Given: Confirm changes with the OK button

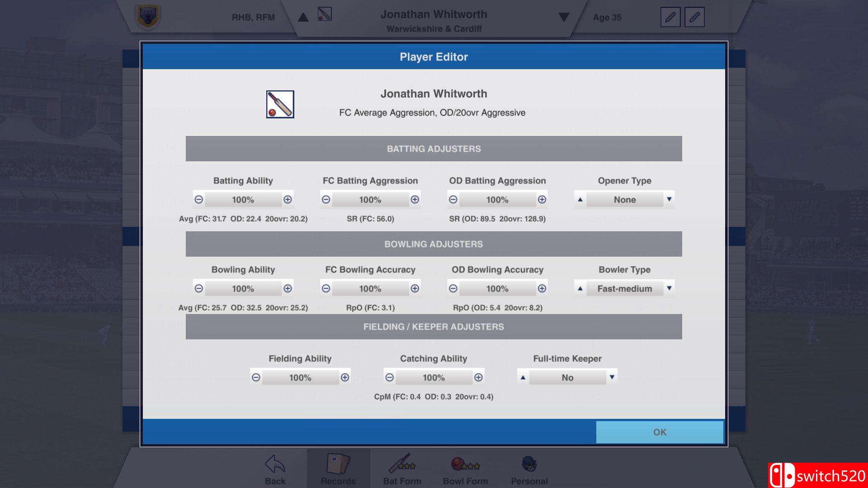Looking at the screenshot, I should point(659,432).
